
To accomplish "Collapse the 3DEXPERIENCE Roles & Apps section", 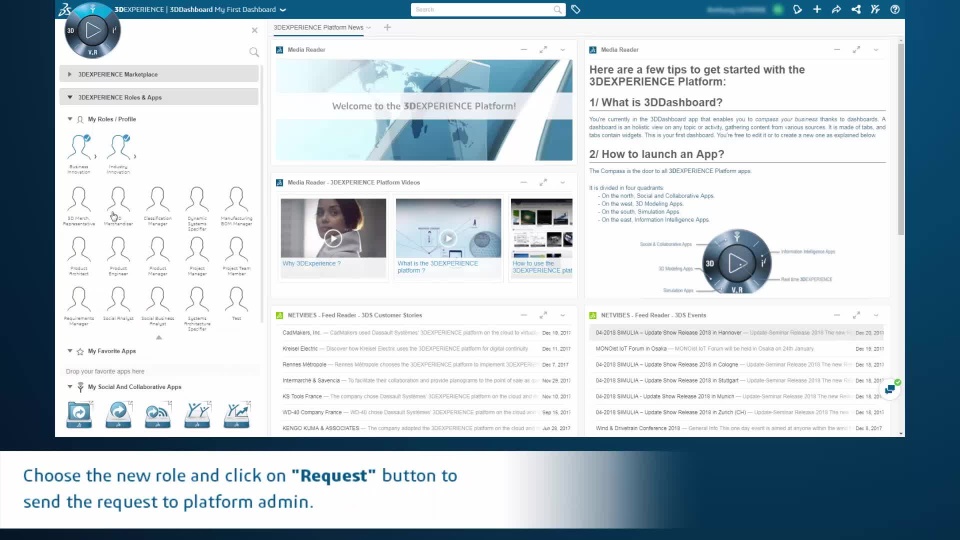I will pyautogui.click(x=159, y=97).
